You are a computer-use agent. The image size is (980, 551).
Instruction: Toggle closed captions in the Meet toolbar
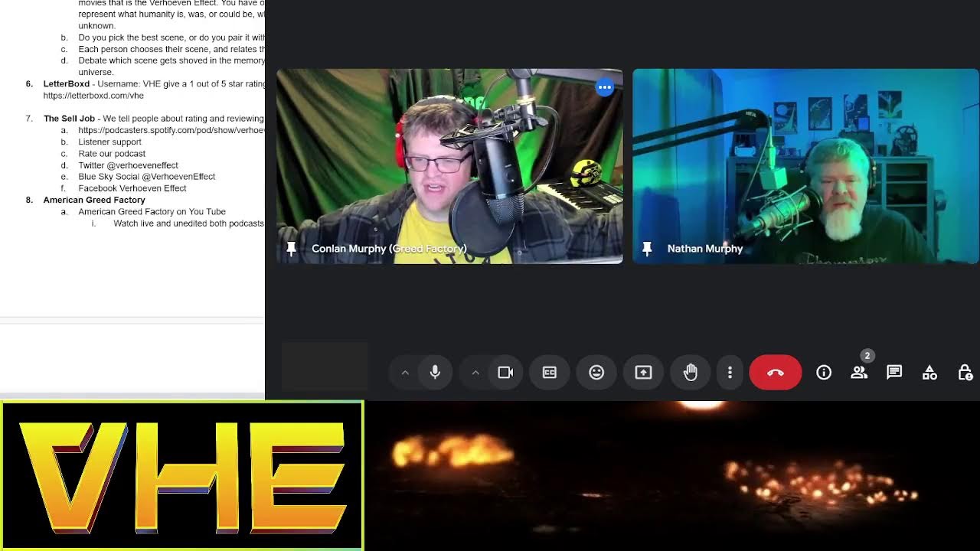(x=550, y=373)
